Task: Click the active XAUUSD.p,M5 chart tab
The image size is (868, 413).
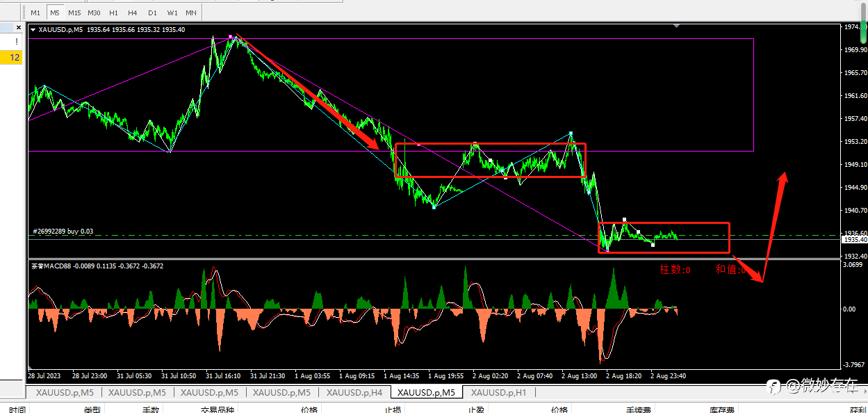Action: [x=426, y=392]
